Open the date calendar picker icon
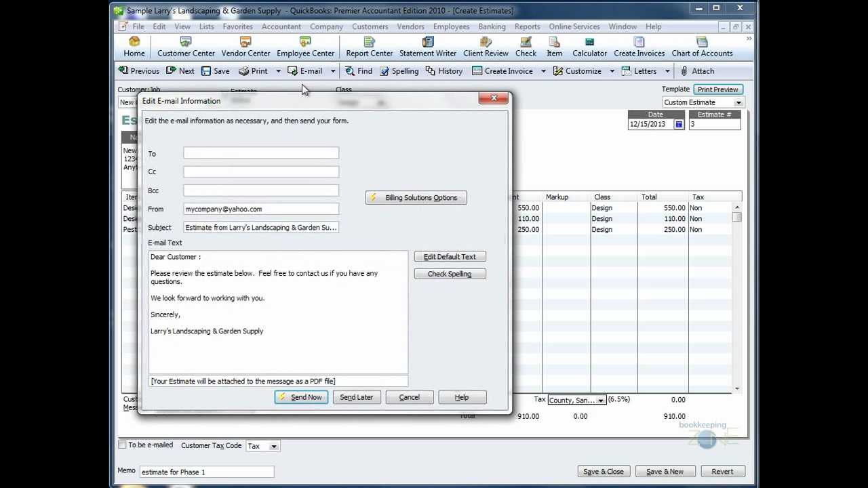Viewport: 868px width, 488px height. [679, 125]
